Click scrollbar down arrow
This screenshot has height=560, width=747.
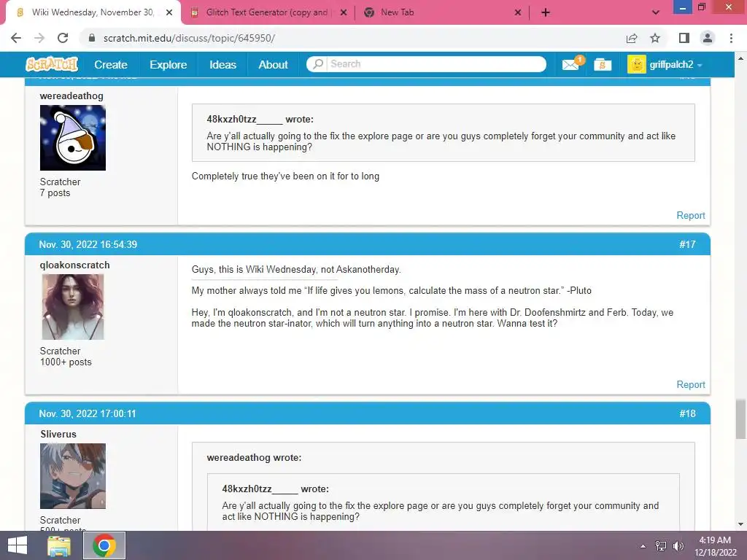click(x=740, y=524)
